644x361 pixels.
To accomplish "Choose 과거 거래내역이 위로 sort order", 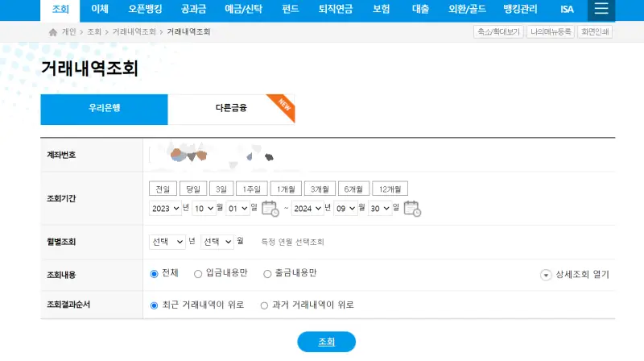I will pos(264,305).
